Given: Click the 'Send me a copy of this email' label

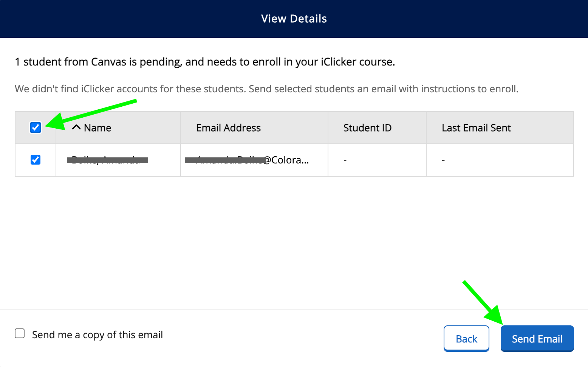Looking at the screenshot, I should 97,335.
